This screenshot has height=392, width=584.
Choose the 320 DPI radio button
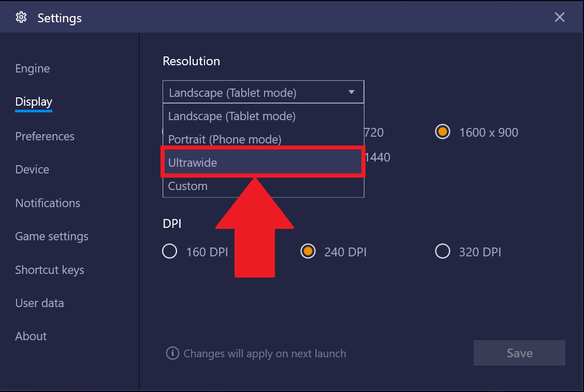click(443, 252)
